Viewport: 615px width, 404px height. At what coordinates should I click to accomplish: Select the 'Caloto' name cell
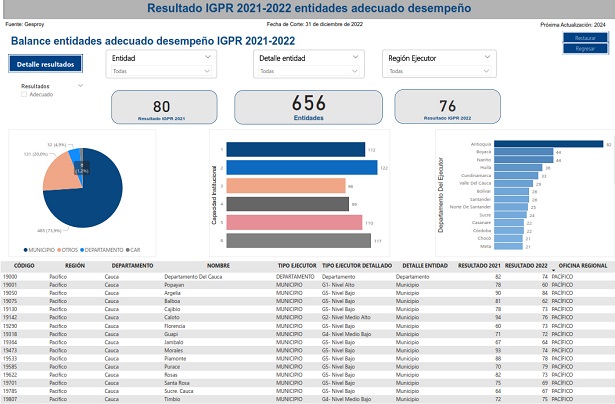(x=171, y=317)
